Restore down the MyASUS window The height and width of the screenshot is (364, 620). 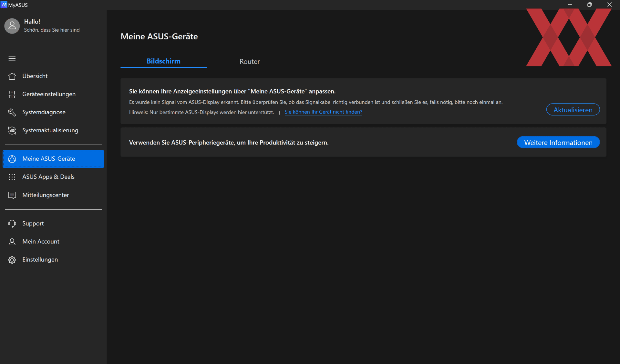(x=590, y=5)
